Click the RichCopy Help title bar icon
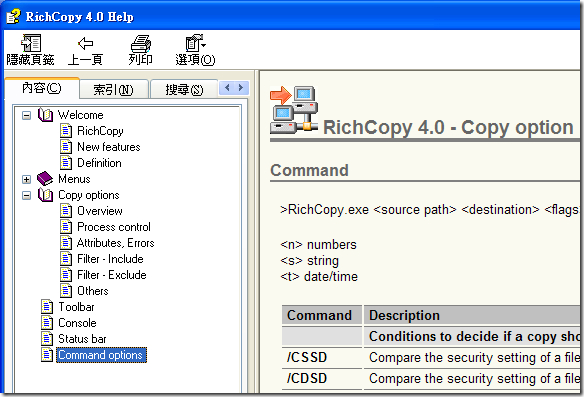The height and width of the screenshot is (397, 584). 13,16
